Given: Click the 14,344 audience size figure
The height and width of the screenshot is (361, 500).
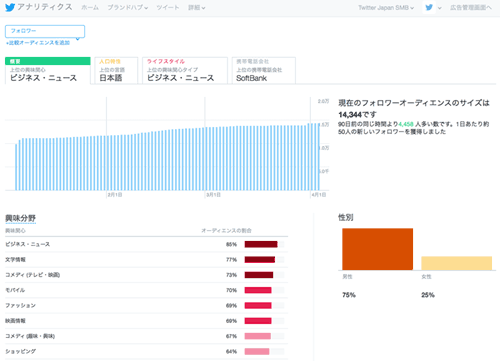Looking at the screenshot, I should click(x=350, y=115).
